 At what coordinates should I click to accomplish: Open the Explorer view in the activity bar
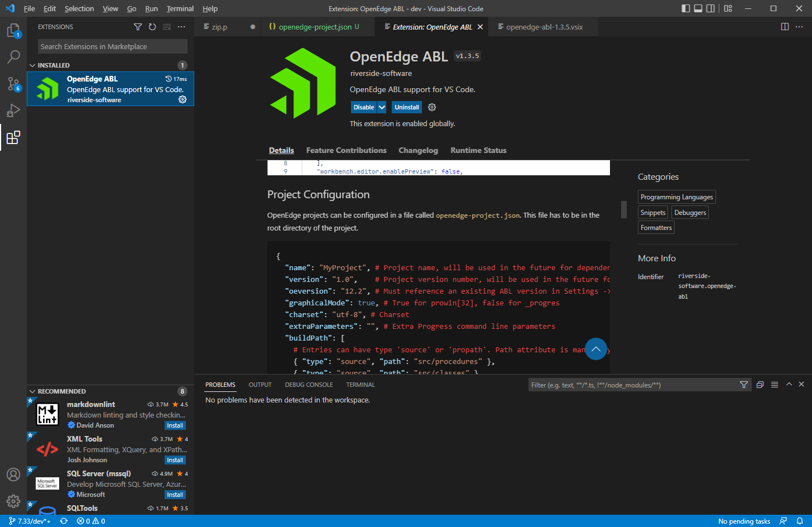click(13, 30)
